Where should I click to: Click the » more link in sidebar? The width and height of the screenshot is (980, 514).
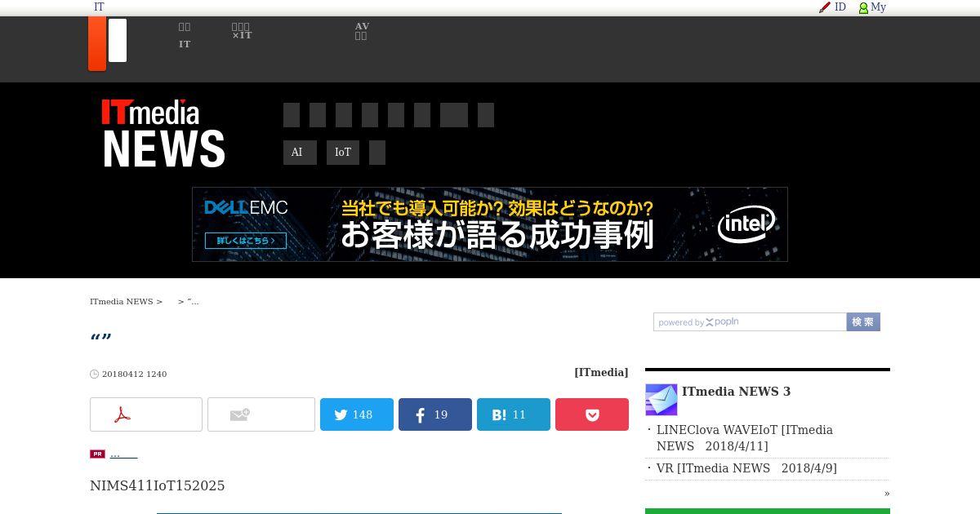click(887, 494)
